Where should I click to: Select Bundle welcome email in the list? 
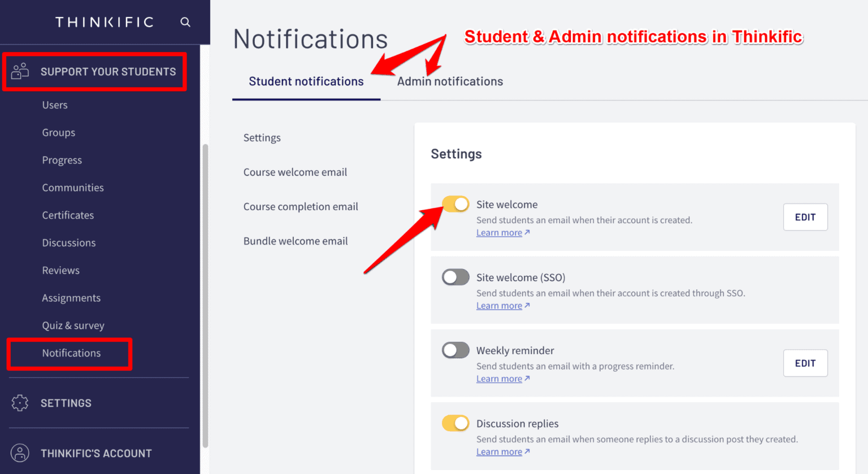tap(295, 241)
